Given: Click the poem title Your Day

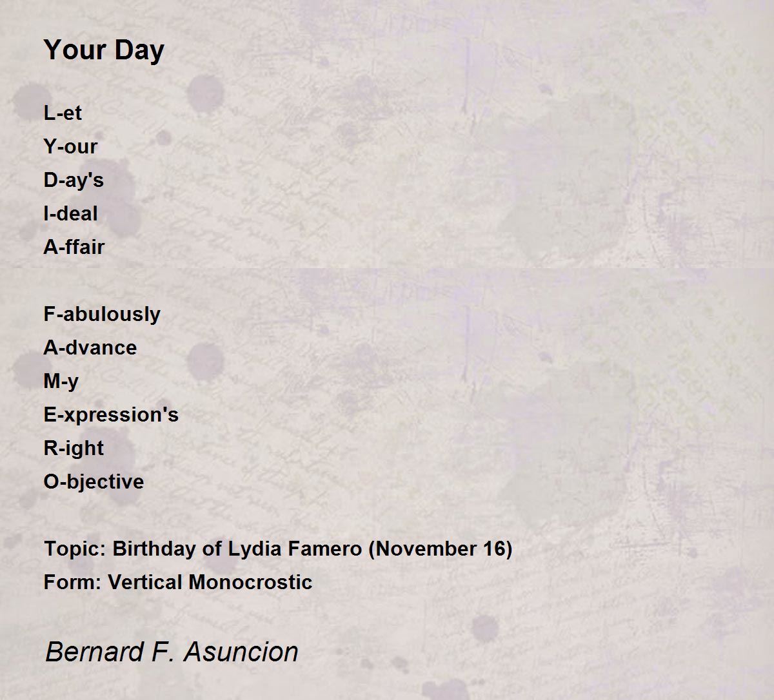Looking at the screenshot, I should [104, 50].
